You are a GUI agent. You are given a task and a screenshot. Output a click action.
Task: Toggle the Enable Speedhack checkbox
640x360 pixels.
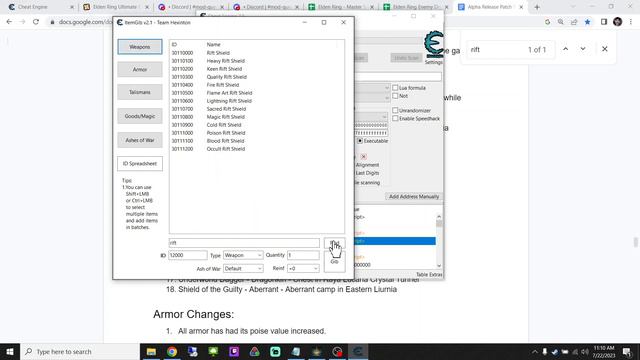coord(395,118)
